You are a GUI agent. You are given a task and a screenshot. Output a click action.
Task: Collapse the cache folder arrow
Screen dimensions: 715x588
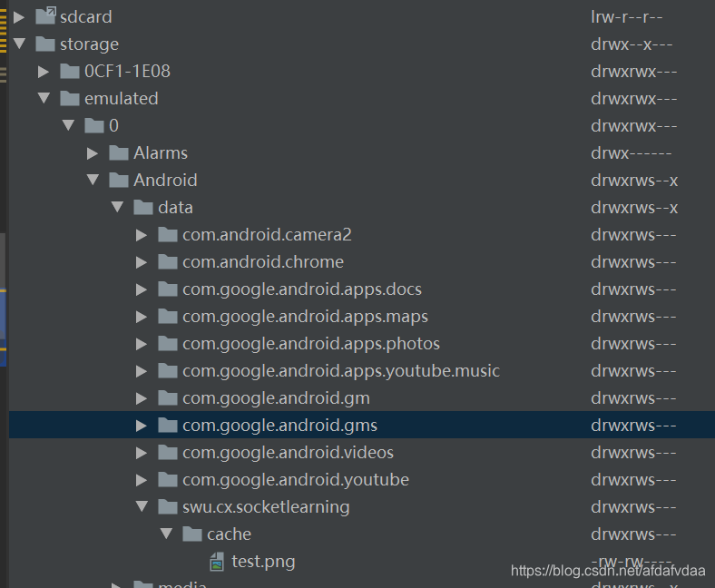pyautogui.click(x=166, y=534)
